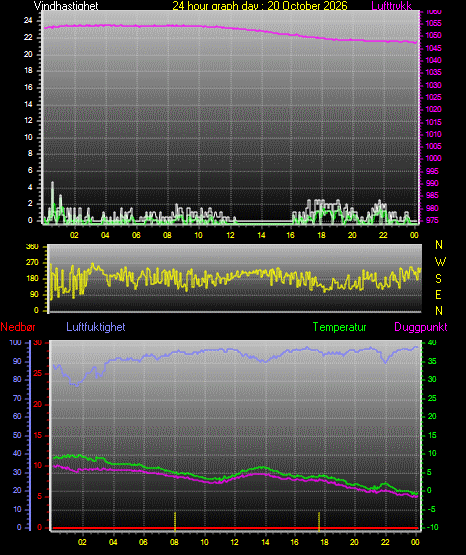The image size is (466, 555).
Task: Click pressure axis value 1030
Action: point(433,85)
